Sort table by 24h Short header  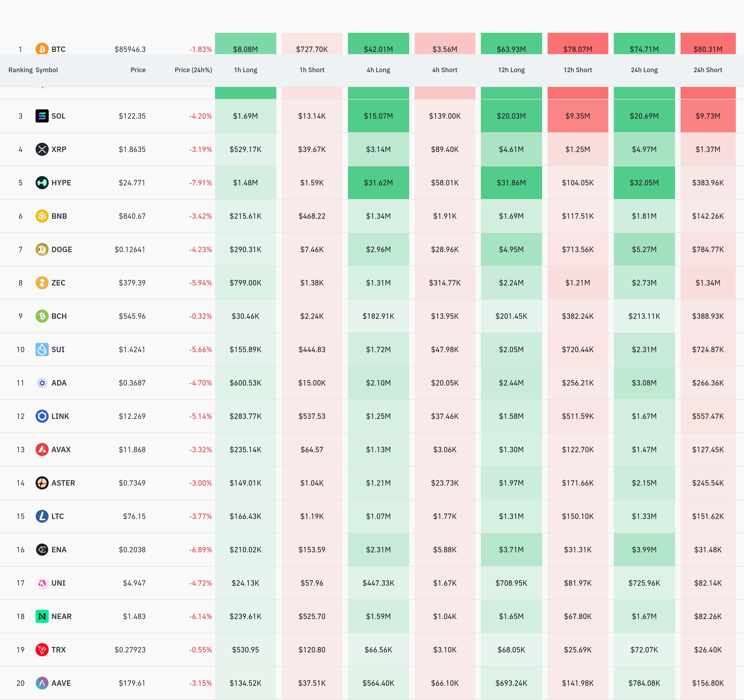coord(707,70)
